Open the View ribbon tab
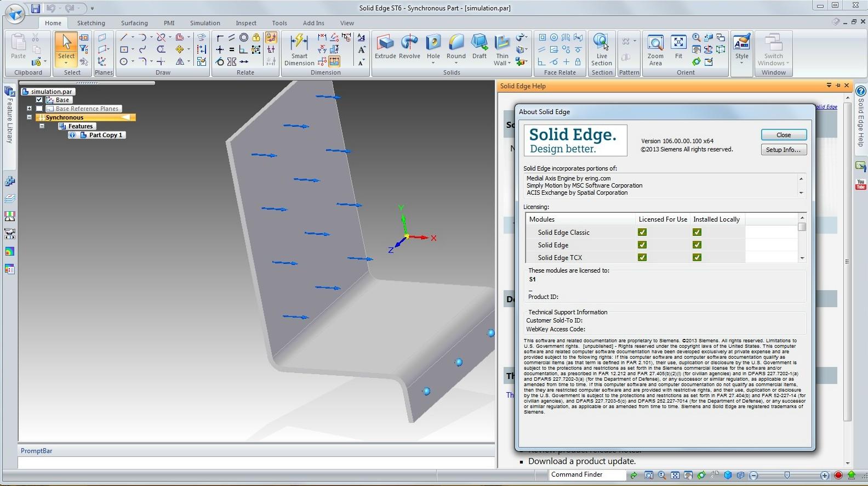This screenshot has width=868, height=486. click(347, 23)
